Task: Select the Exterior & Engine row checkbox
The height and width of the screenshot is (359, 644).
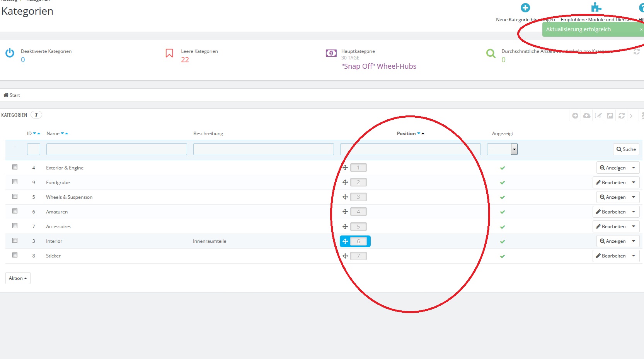Action: (15, 167)
